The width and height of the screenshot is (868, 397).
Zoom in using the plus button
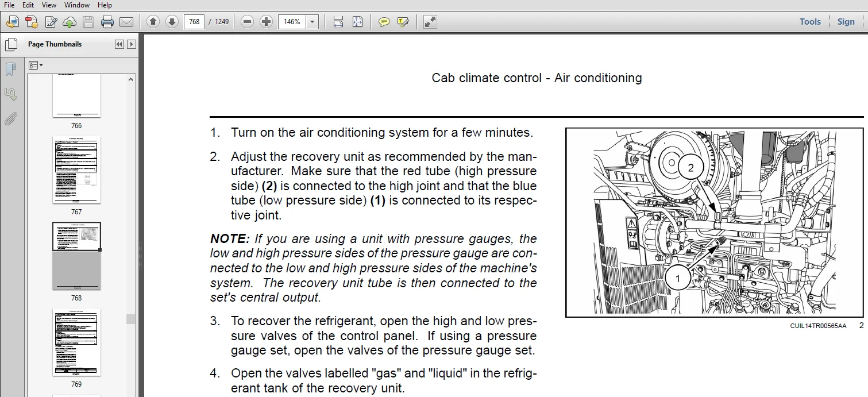(x=266, y=22)
